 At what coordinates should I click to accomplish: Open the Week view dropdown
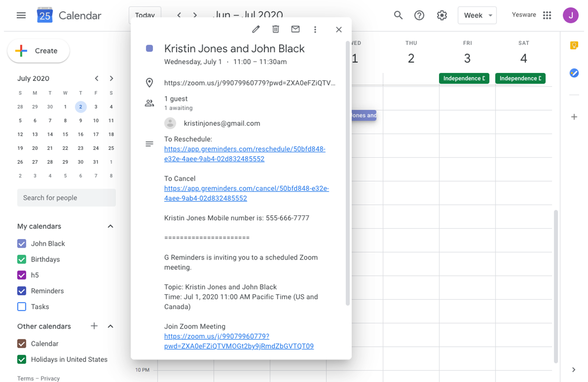(x=477, y=15)
